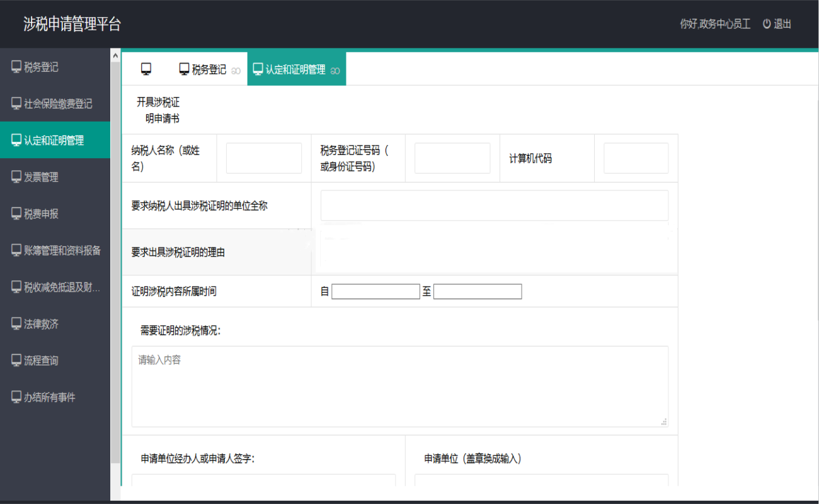Focus the 税务登记证号码 input field

pos(452,158)
